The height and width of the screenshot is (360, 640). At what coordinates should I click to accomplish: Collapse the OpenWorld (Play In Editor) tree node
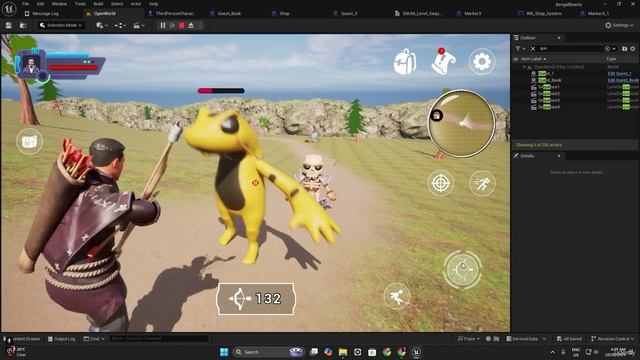[x=524, y=67]
